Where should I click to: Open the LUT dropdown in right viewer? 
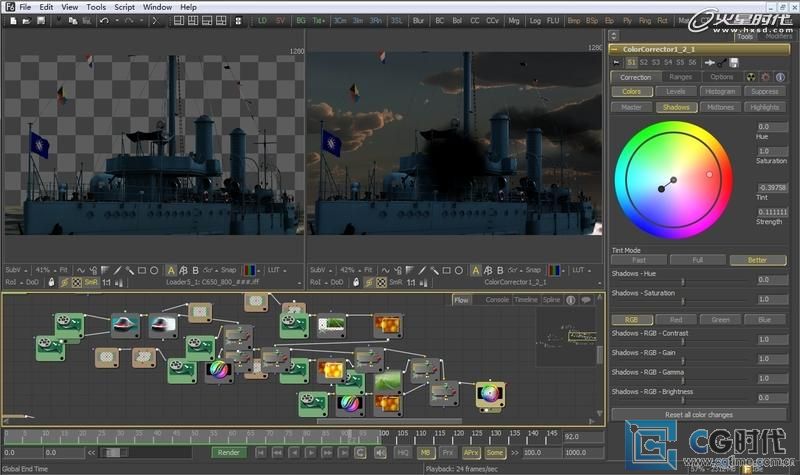click(x=581, y=270)
